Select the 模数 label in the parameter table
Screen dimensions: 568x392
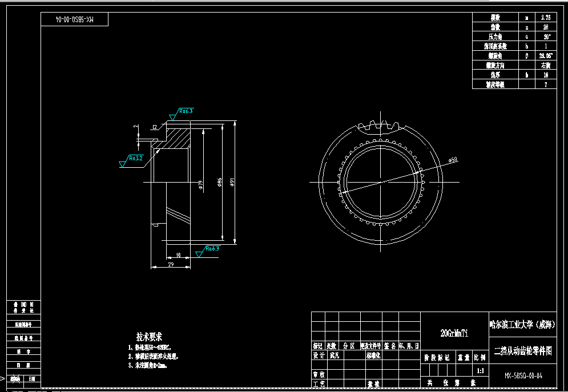point(495,17)
